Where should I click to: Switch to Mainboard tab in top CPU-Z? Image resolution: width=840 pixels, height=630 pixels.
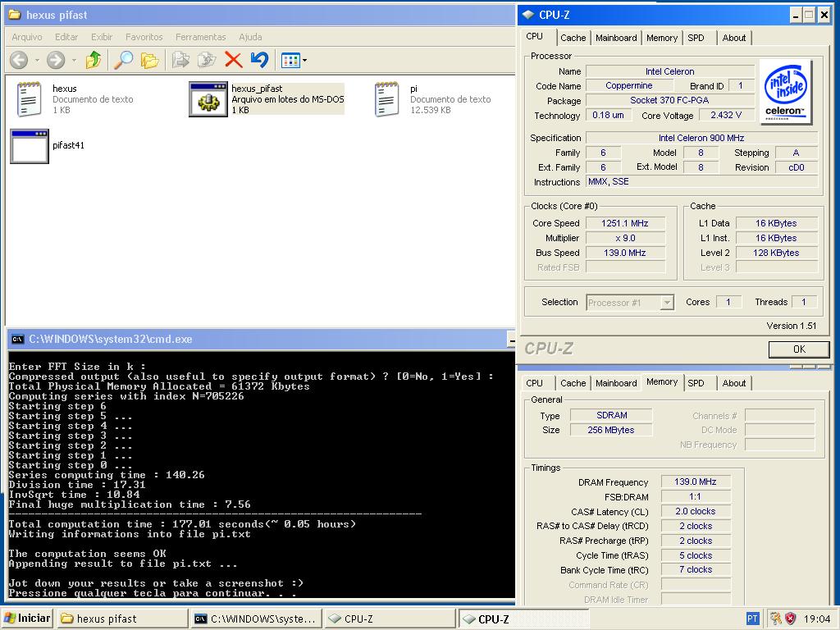(616, 38)
